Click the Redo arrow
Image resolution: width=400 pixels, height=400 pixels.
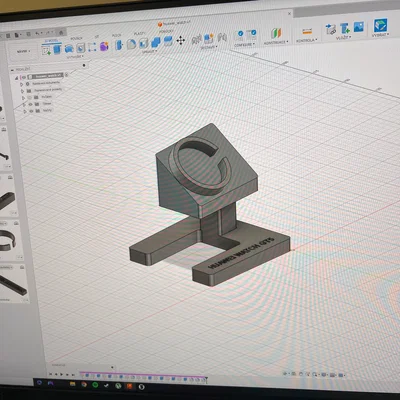click(49, 33)
